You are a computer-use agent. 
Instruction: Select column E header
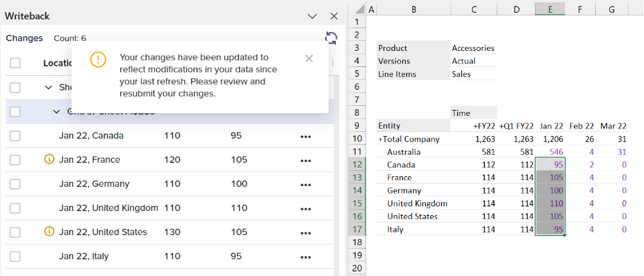[550, 8]
